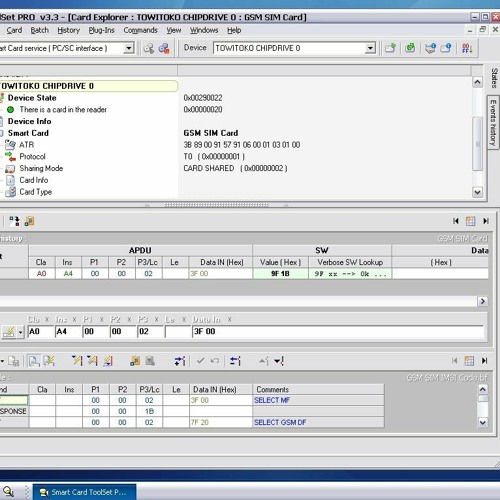Click the green card reconnect icon
Image resolution: width=500 pixels, height=500 pixels.
click(410, 48)
